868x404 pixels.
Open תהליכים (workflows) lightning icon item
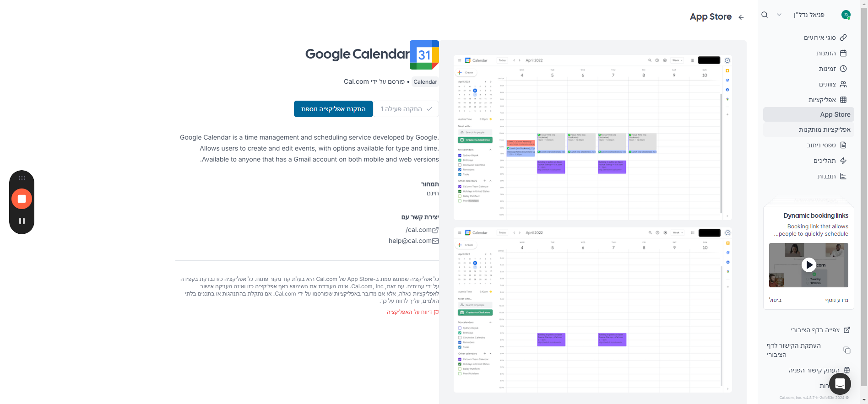[x=830, y=161]
